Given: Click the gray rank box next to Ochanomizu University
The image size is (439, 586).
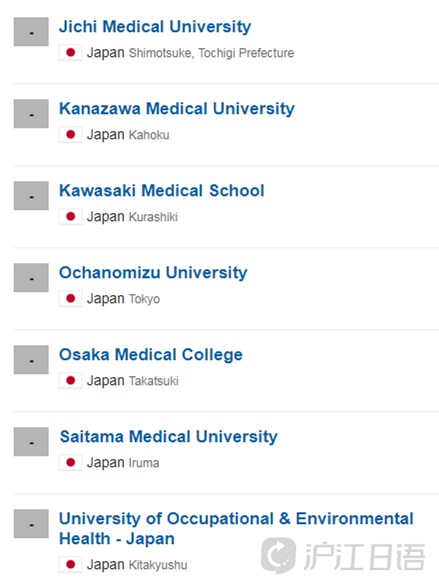Looking at the screenshot, I should pos(31,278).
